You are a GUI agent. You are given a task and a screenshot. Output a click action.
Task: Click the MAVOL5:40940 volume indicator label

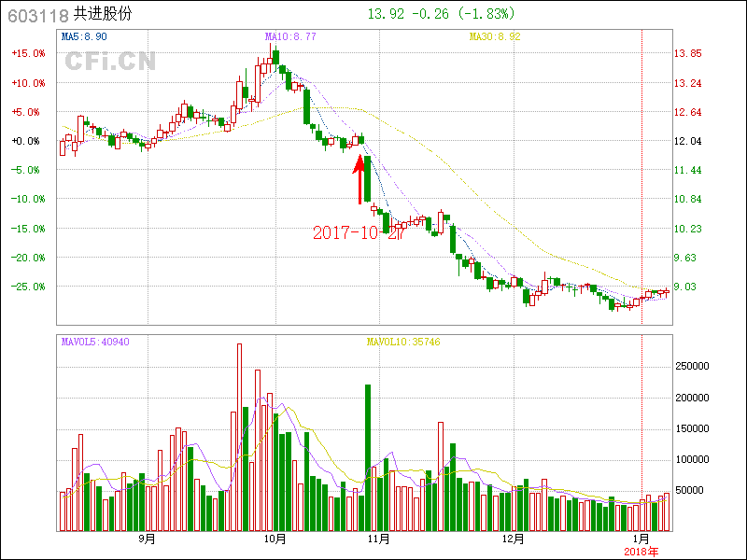point(95,342)
